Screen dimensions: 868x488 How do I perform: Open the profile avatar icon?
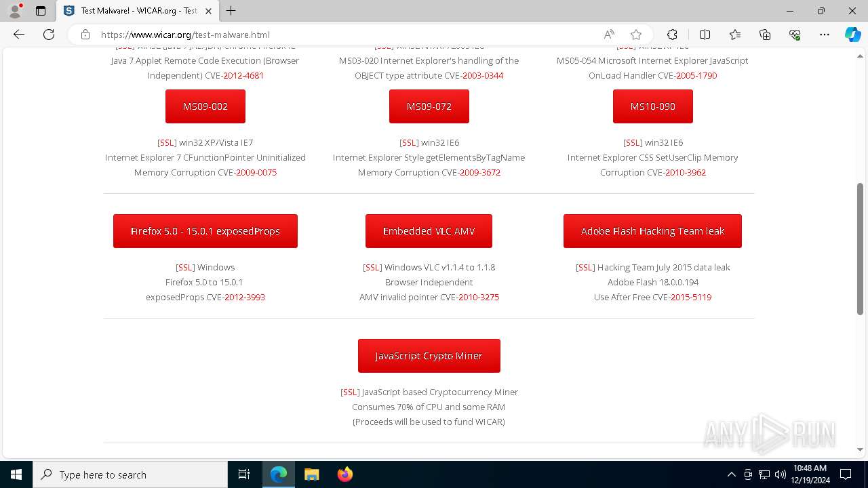click(x=14, y=11)
